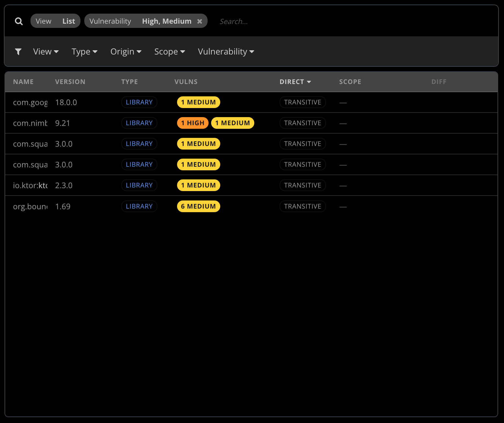Select the View List filter chip

pyautogui.click(x=55, y=21)
